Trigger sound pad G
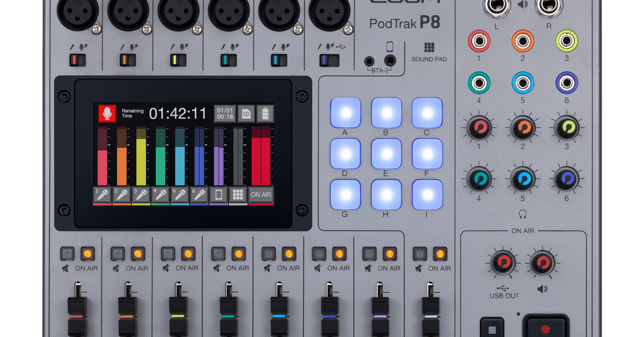Image resolution: width=644 pixels, height=337 pixels. 345,194
